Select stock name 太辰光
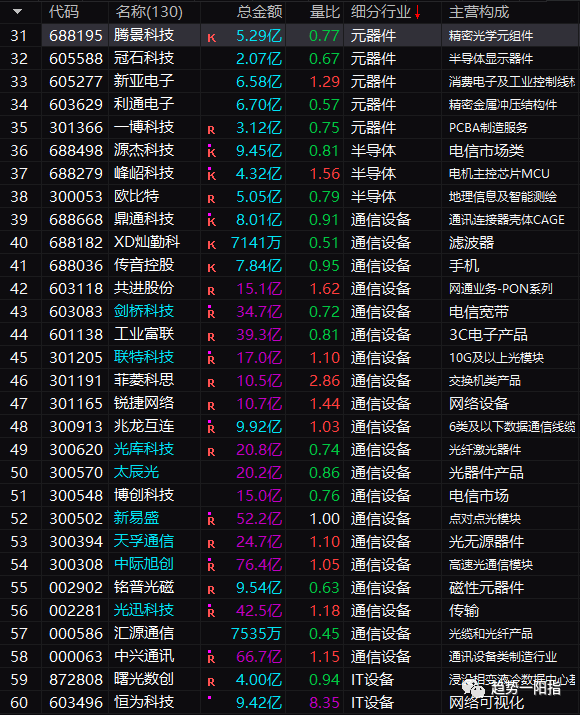The width and height of the screenshot is (580, 715). tap(136, 472)
